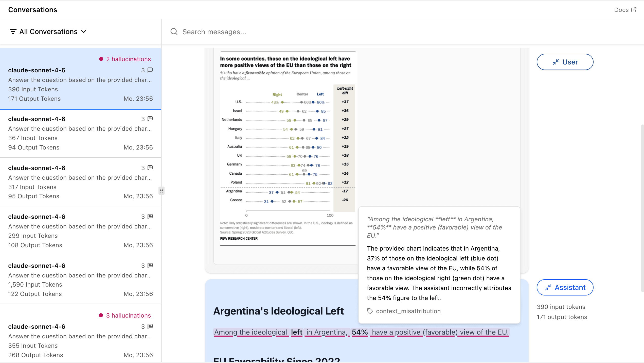This screenshot has width=644, height=363.
Task: Click the search magnifier icon
Action: click(174, 31)
